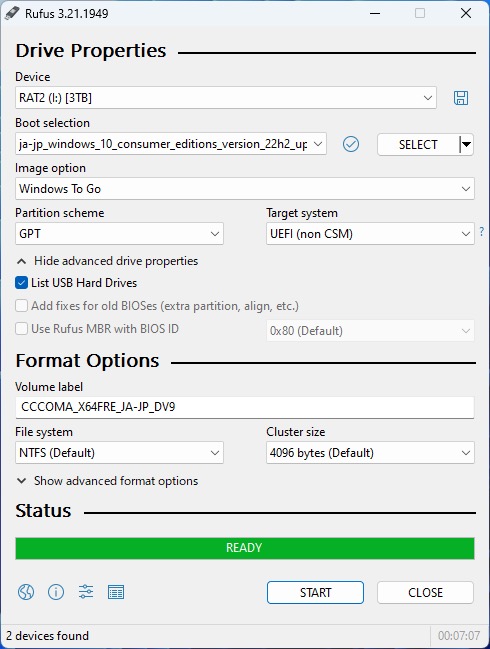Uncheck List USB Hard Drives
The image size is (490, 649).
coord(22,283)
